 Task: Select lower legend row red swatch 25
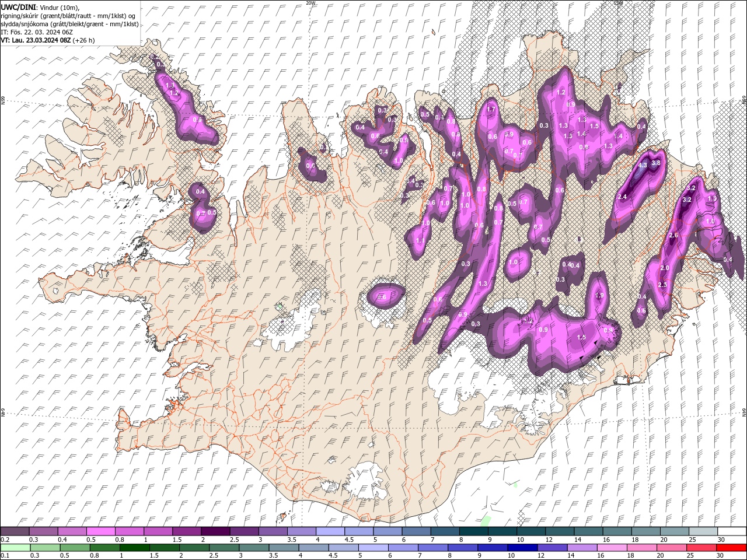point(701,548)
